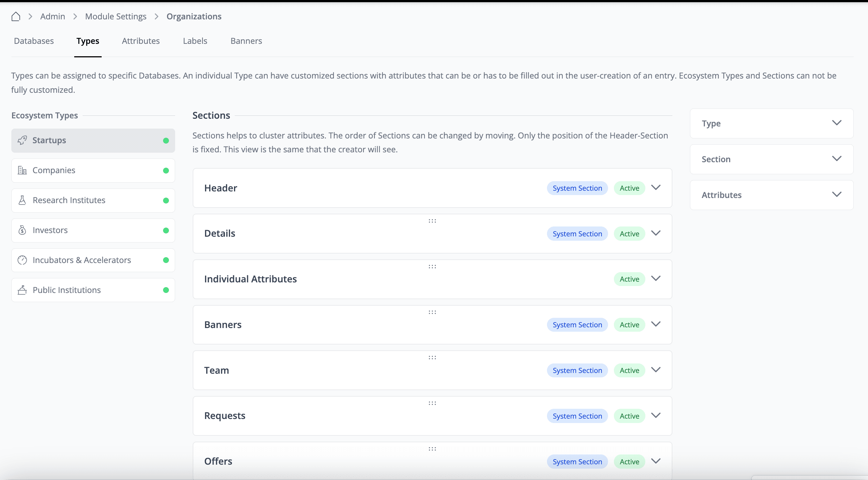The height and width of the screenshot is (480, 868).
Task: Click the Public Institutions building icon
Action: coord(22,290)
